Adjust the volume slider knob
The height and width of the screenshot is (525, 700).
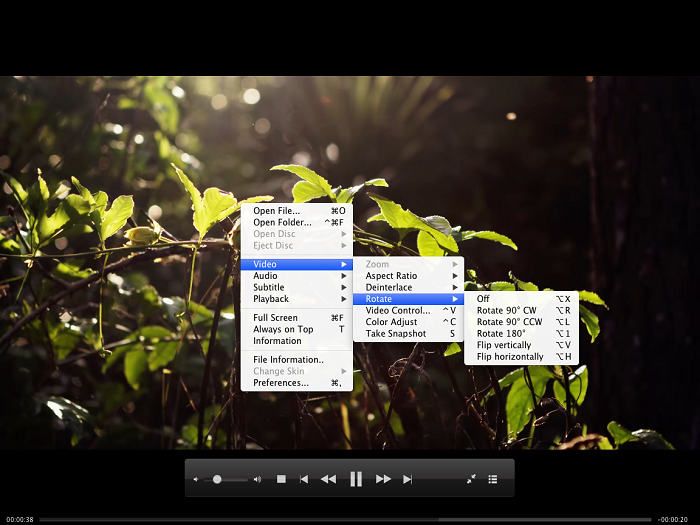pyautogui.click(x=217, y=479)
